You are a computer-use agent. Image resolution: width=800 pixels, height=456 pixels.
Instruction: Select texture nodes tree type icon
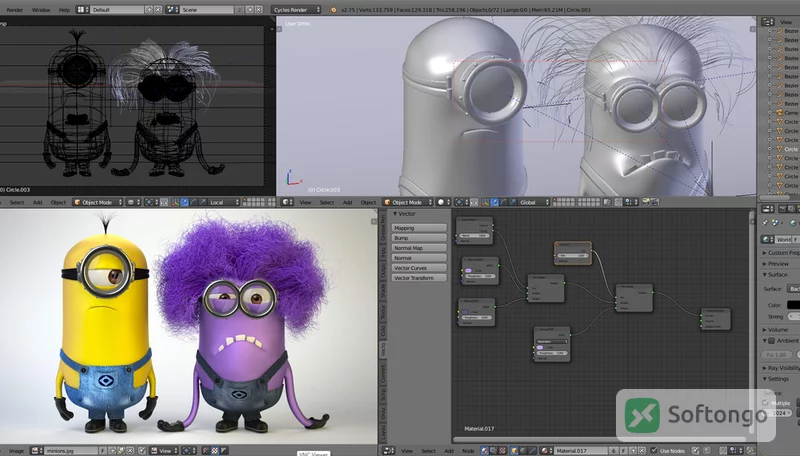(503, 451)
